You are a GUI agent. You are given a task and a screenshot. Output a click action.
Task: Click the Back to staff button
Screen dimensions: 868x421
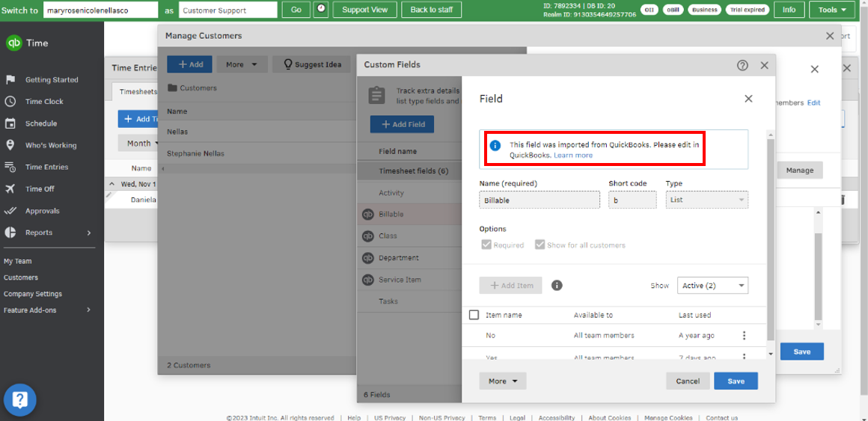431,10
